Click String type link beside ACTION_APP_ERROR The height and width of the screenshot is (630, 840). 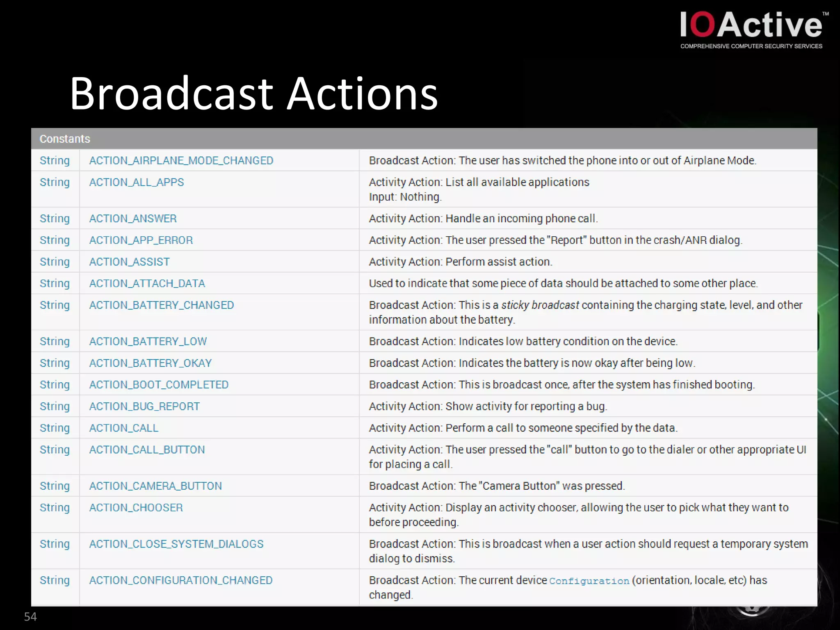coord(55,240)
